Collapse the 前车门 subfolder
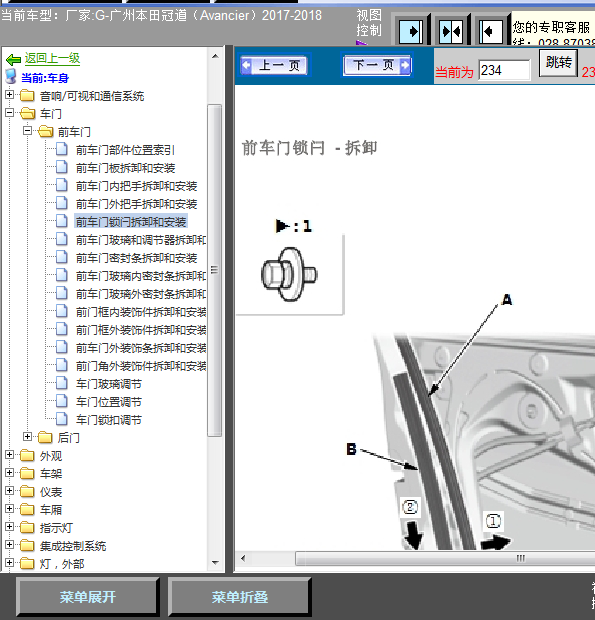The width and height of the screenshot is (595, 620). pyautogui.click(x=27, y=130)
